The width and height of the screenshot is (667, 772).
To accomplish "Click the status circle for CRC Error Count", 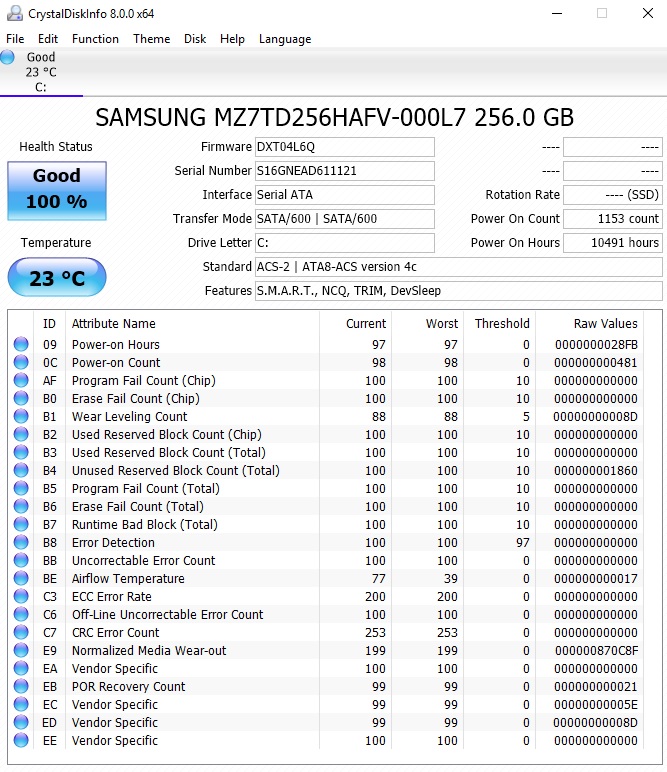I will point(21,632).
